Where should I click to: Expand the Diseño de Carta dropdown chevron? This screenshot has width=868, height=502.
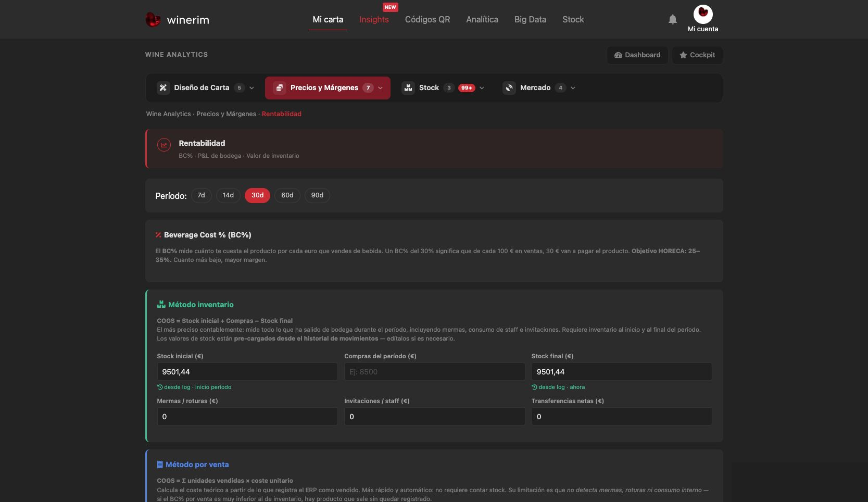click(x=252, y=88)
